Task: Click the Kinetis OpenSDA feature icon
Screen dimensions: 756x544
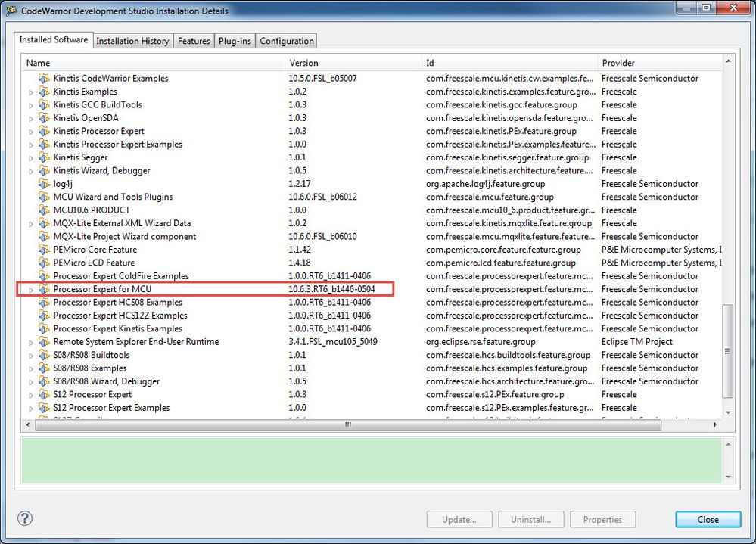Action: click(44, 117)
